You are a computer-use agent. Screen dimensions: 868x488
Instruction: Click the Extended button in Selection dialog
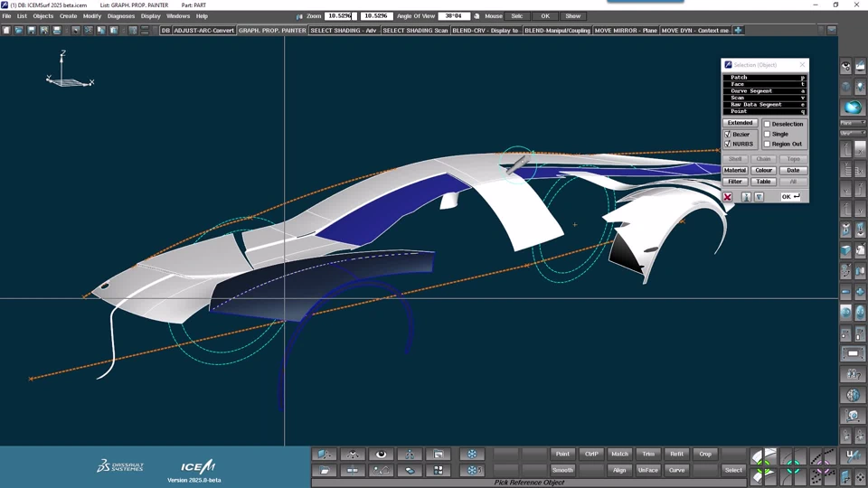click(740, 123)
